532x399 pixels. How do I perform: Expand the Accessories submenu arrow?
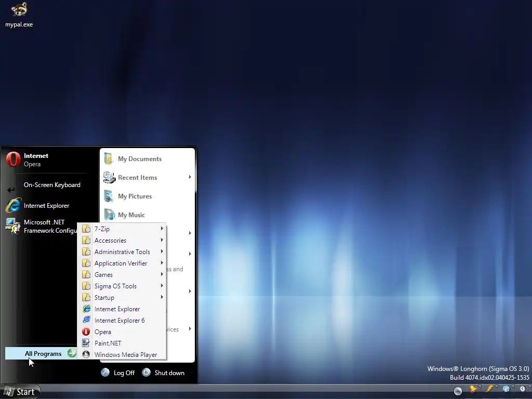[162, 240]
